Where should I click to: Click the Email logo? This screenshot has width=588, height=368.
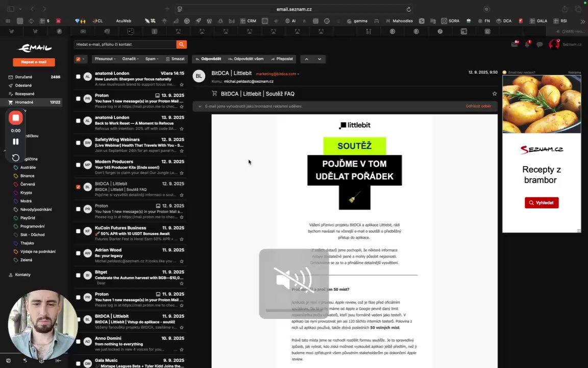[34, 48]
